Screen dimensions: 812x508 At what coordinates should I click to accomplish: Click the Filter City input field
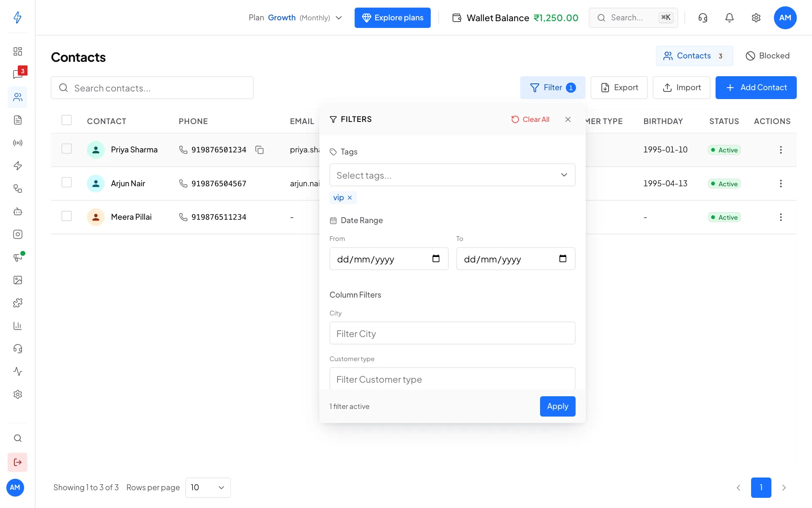(x=452, y=333)
